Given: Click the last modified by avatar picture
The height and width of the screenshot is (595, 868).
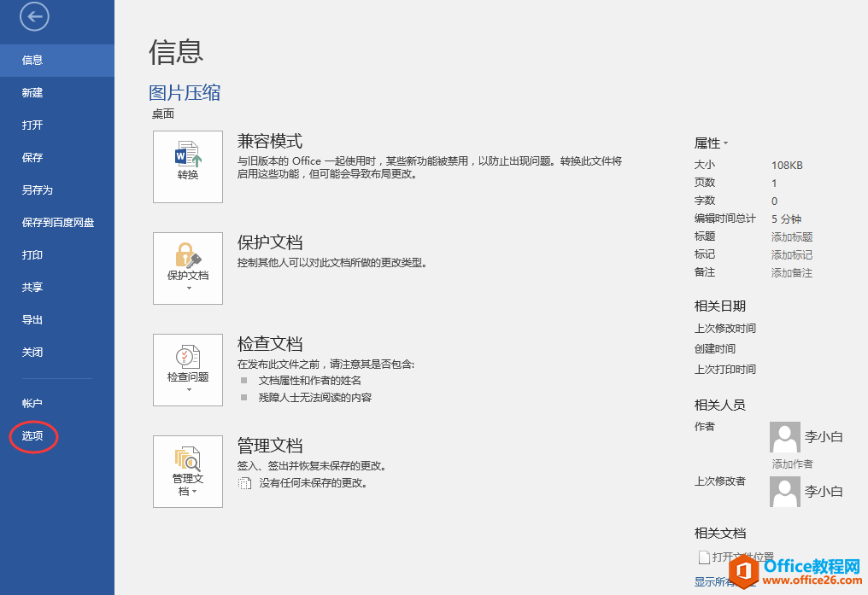Looking at the screenshot, I should click(785, 491).
